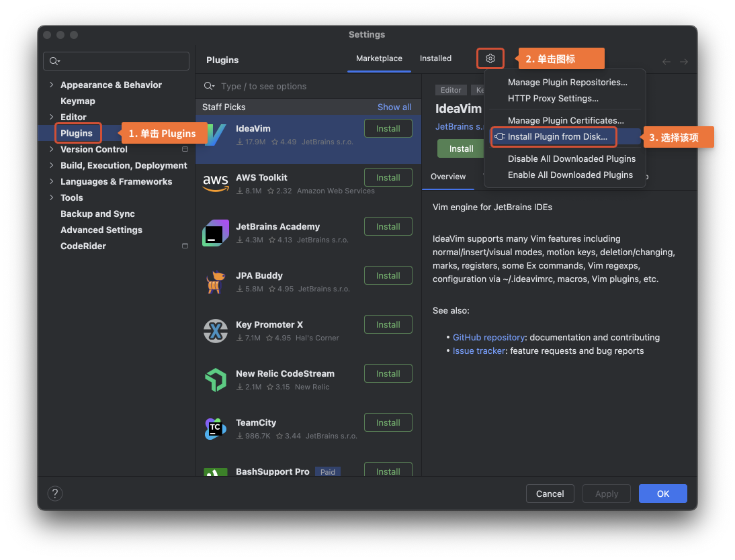Click the plugin search magnifier icon
Screen dimensions: 735x560
[209, 86]
